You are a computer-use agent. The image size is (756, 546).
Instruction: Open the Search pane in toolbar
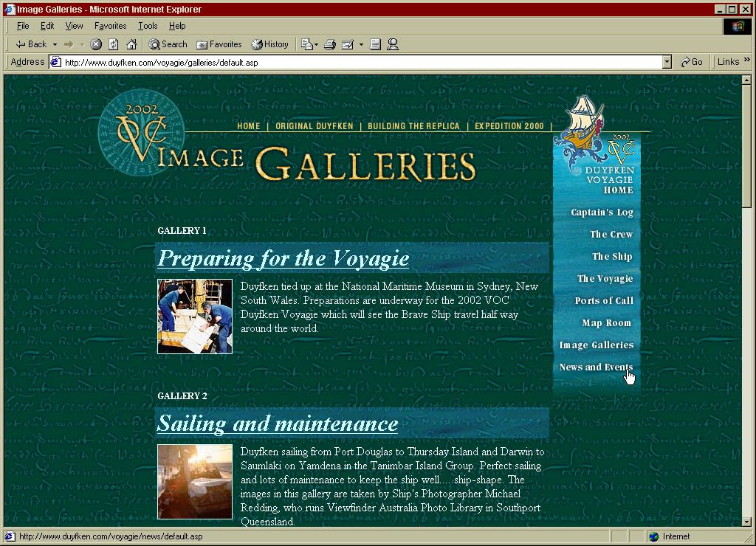pos(168,44)
